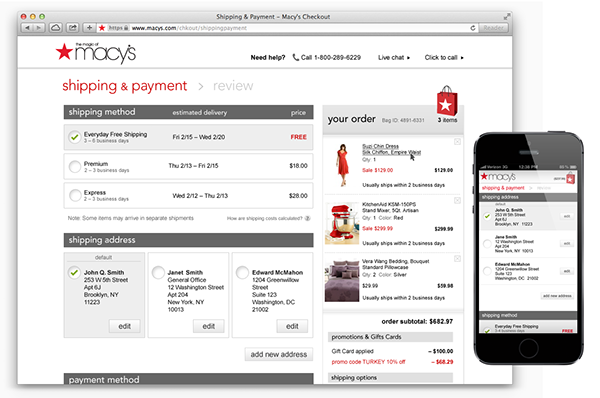Click the plus add bookmark button
This screenshot has height=398, width=600.
(89, 28)
